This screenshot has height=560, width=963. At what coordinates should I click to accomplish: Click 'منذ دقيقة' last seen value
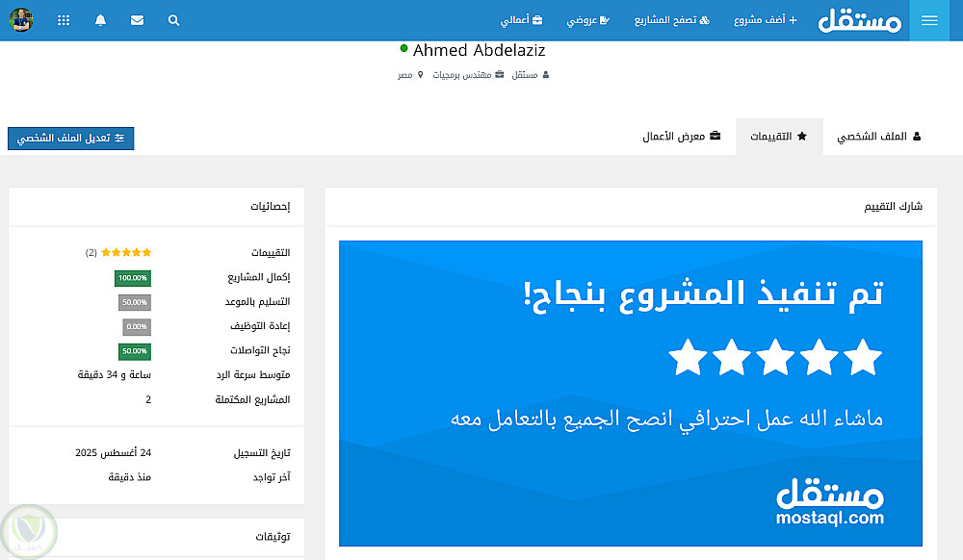click(x=130, y=477)
